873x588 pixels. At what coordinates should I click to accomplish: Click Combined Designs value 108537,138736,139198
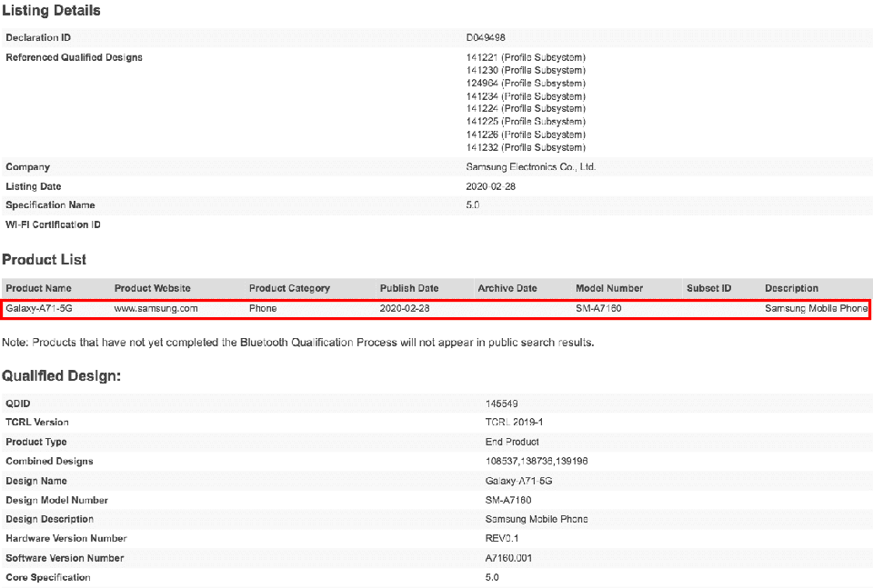tap(537, 461)
